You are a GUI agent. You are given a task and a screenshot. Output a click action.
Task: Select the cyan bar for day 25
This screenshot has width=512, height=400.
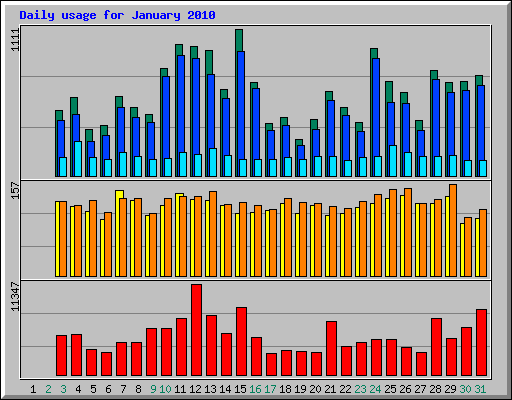393,161
